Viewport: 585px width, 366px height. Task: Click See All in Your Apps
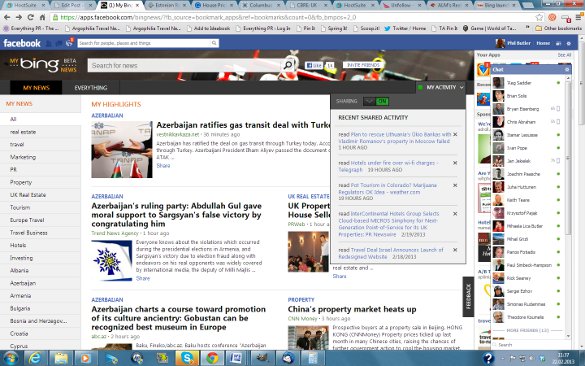coord(564,55)
